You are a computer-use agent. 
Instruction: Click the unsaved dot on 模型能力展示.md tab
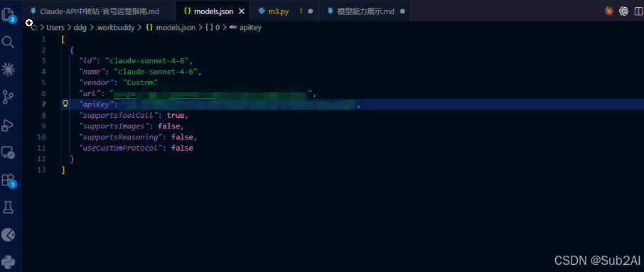coord(402,11)
